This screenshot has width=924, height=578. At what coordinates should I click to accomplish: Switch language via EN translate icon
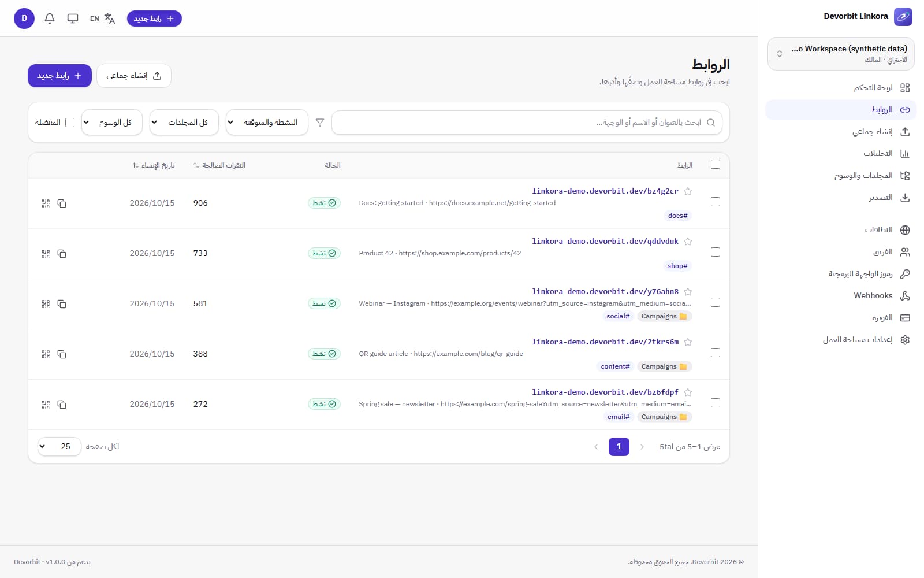[102, 18]
